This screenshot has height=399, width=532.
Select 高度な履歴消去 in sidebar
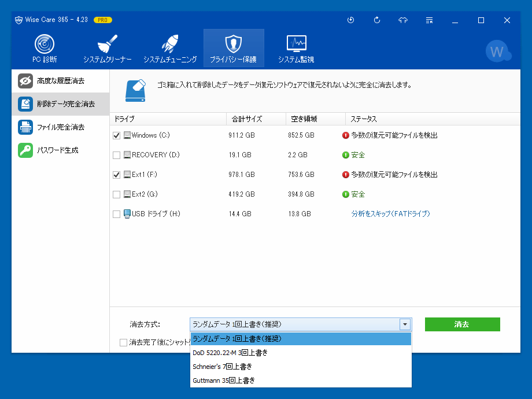(60, 81)
